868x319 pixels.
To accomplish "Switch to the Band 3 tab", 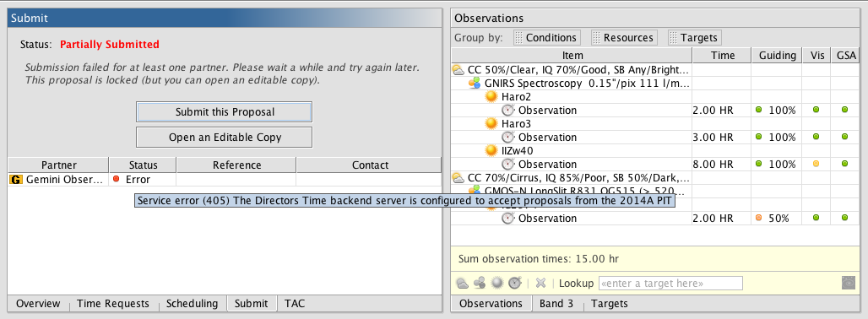I will click(558, 304).
